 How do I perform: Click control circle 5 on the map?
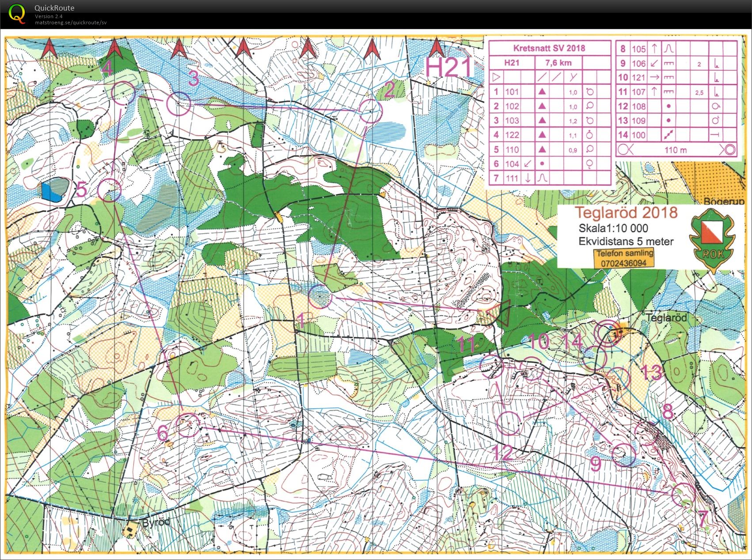(109, 190)
